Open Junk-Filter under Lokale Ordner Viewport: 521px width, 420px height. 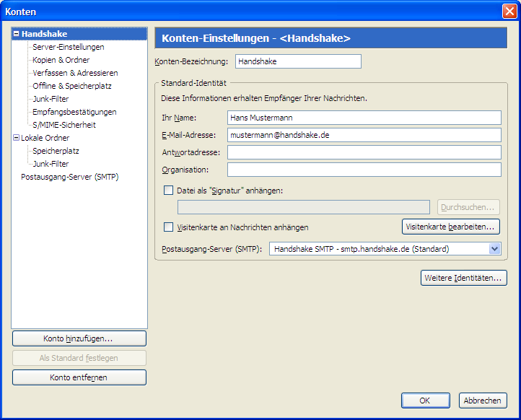coord(51,164)
